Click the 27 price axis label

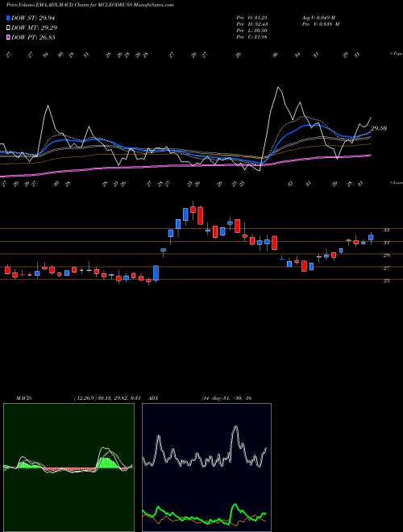[x=386, y=268]
